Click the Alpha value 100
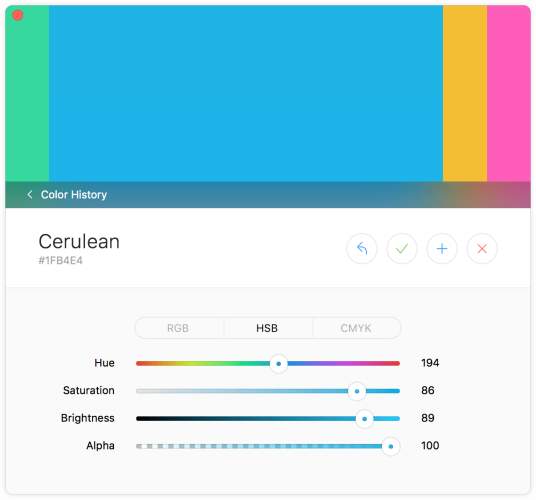This screenshot has width=536, height=500. [430, 446]
